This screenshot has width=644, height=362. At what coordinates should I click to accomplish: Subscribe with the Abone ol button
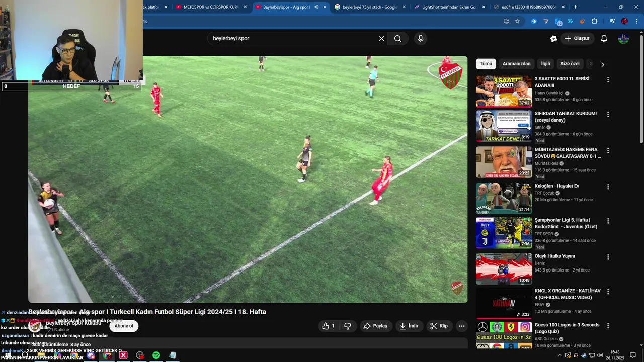(x=124, y=326)
